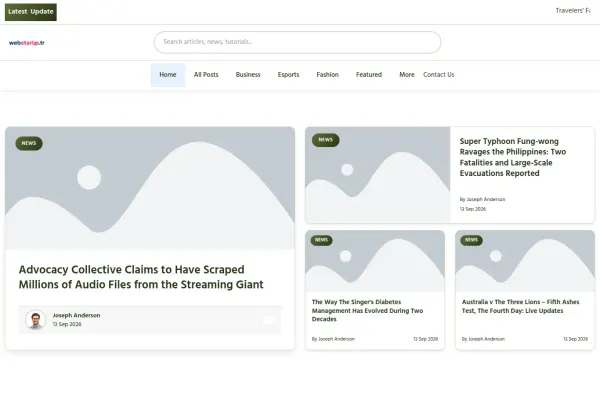Click 13 Sep 2026 date on Typhoon card
Viewport: 600px width, 395px height.
(473, 209)
